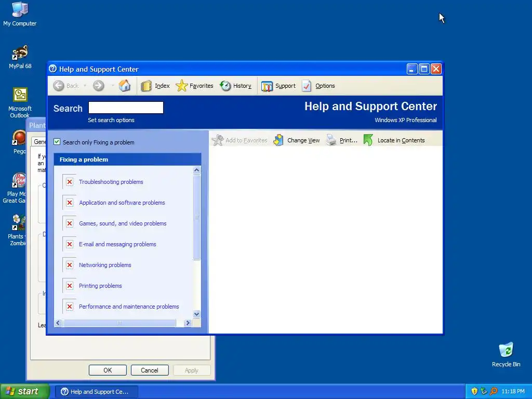
Task: Click red X icon beside Application and software problems
Action: coord(70,203)
